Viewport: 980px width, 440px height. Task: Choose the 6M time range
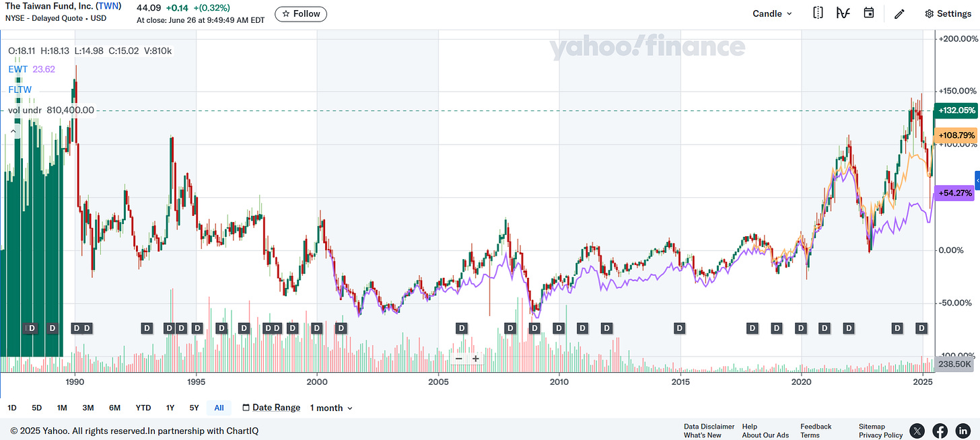tap(115, 408)
